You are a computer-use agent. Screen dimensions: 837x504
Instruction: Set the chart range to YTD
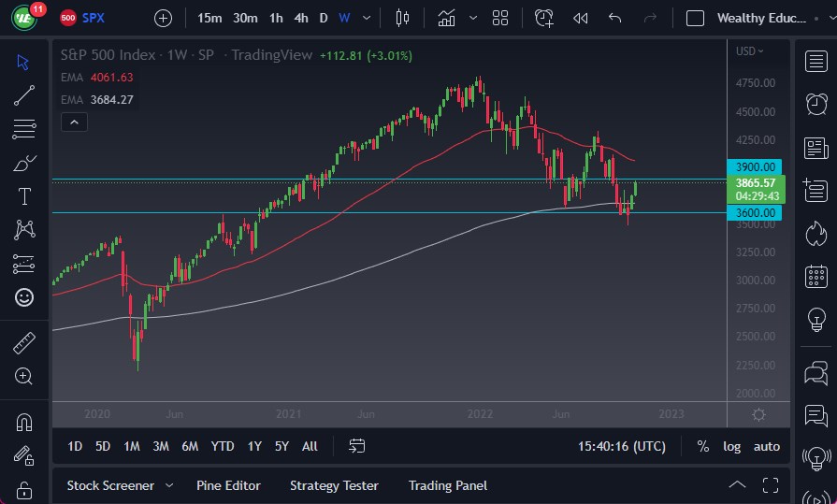point(223,446)
